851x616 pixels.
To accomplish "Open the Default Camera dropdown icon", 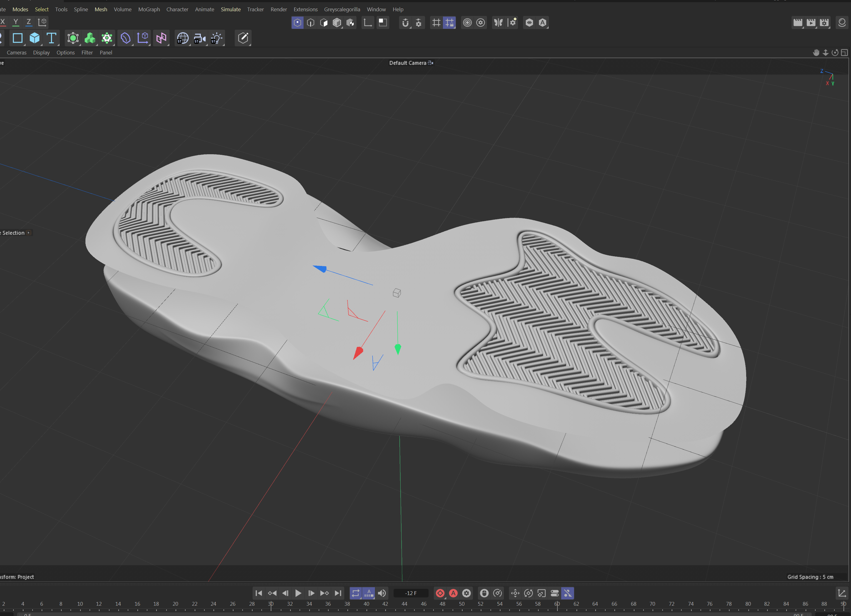I will pos(430,63).
